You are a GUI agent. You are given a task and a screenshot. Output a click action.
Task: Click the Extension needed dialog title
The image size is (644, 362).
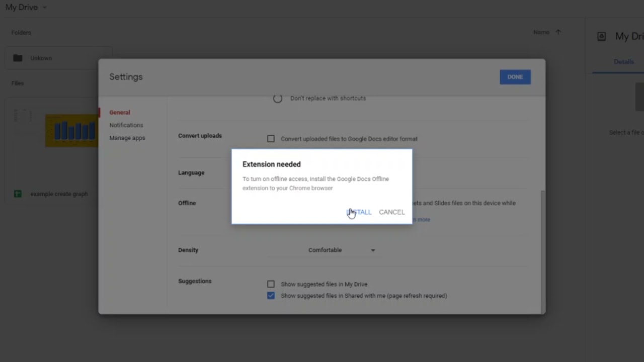[272, 164]
